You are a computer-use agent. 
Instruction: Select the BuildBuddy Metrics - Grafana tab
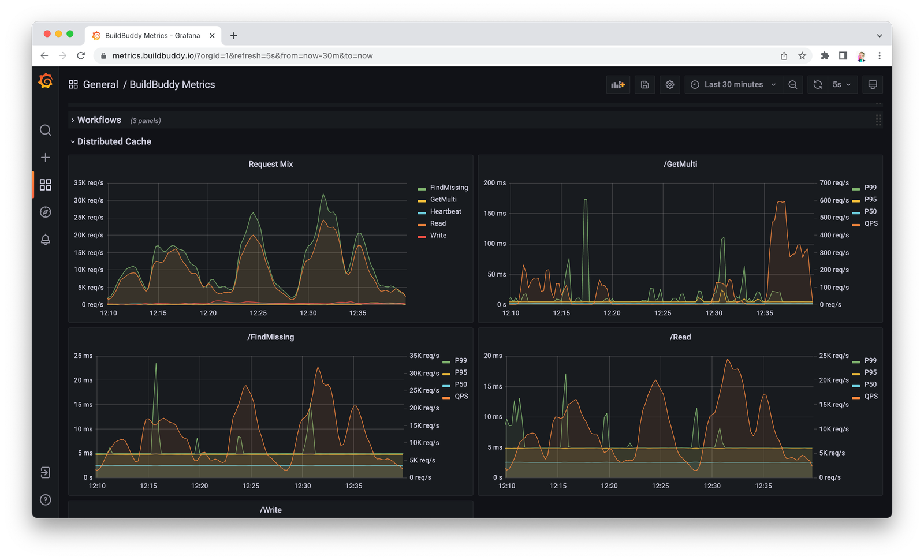(153, 36)
